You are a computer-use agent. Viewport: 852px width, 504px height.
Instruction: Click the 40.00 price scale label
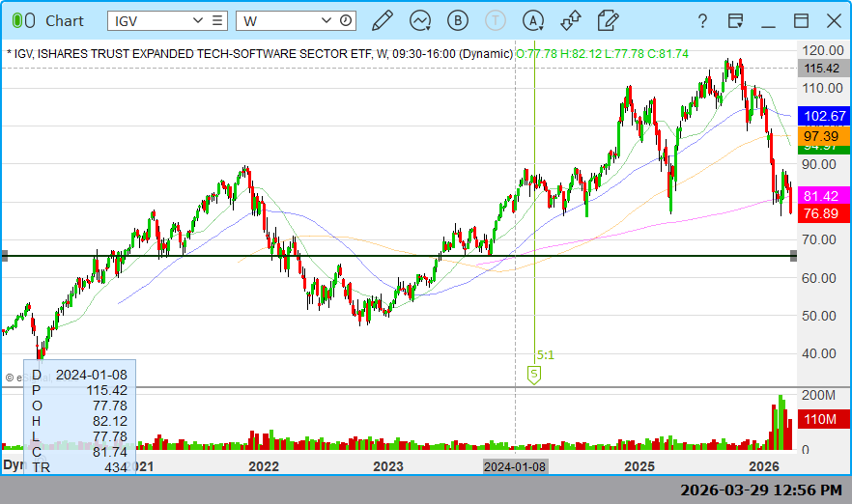(x=819, y=353)
